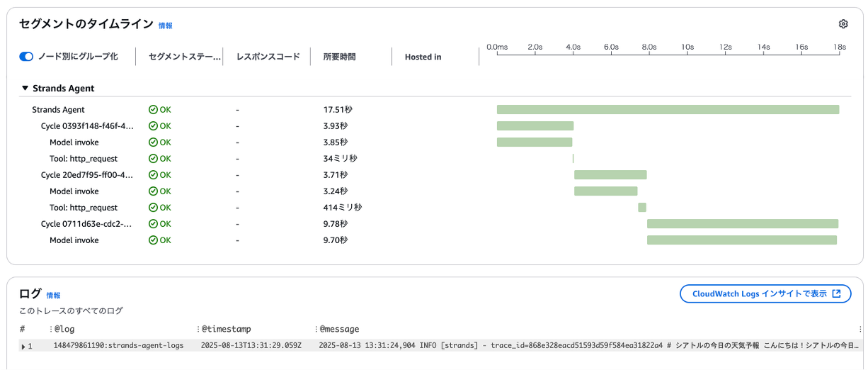Click the @message log column header

point(340,329)
